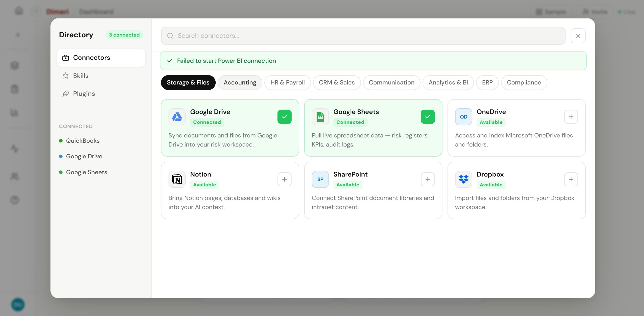Select QuickBooks in connected list

tap(82, 141)
